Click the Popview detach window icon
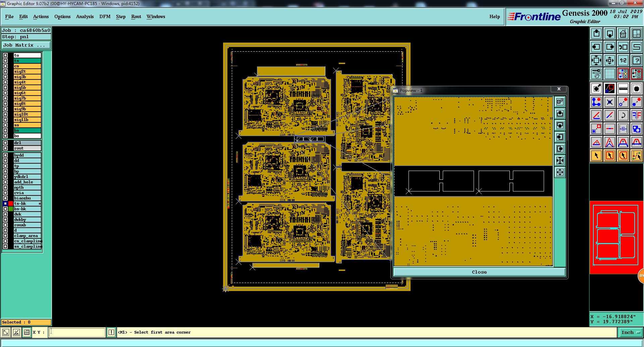Screen dimensions: 644x347 560,102
